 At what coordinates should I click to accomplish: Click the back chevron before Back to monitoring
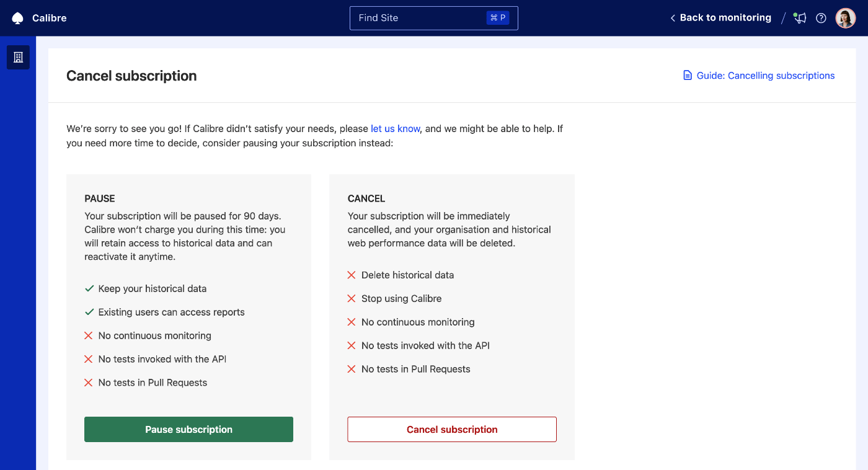(x=672, y=18)
